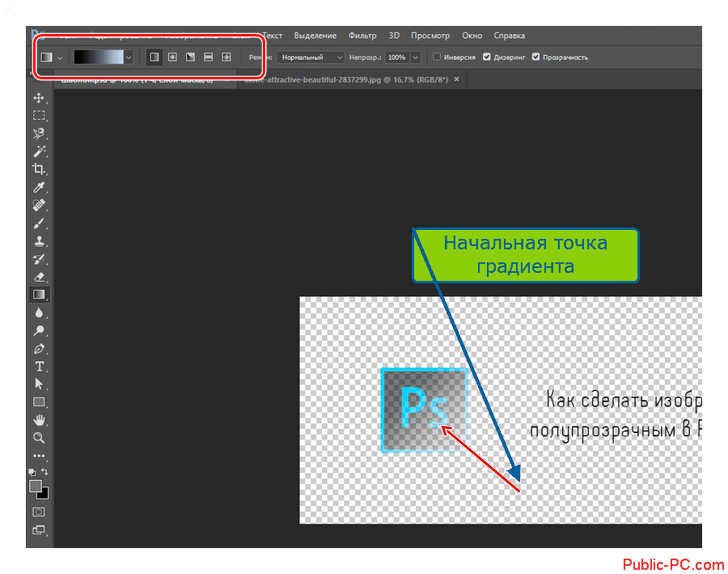Enable the Инверсия checkbox
This screenshot has width=728, height=574.
(x=438, y=57)
